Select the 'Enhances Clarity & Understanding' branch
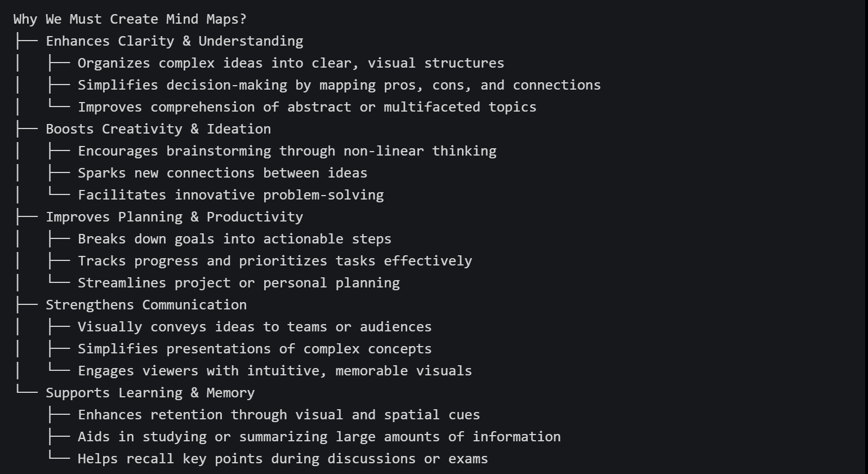The image size is (868, 474). tap(174, 41)
